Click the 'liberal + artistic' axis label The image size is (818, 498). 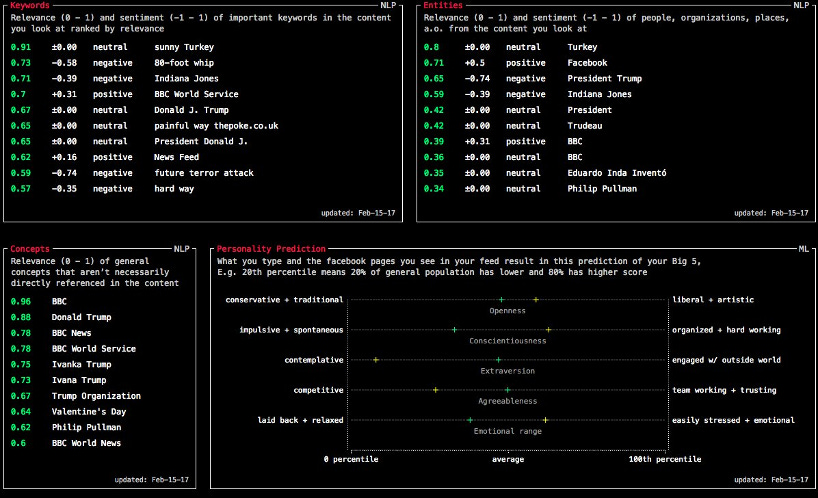713,300
